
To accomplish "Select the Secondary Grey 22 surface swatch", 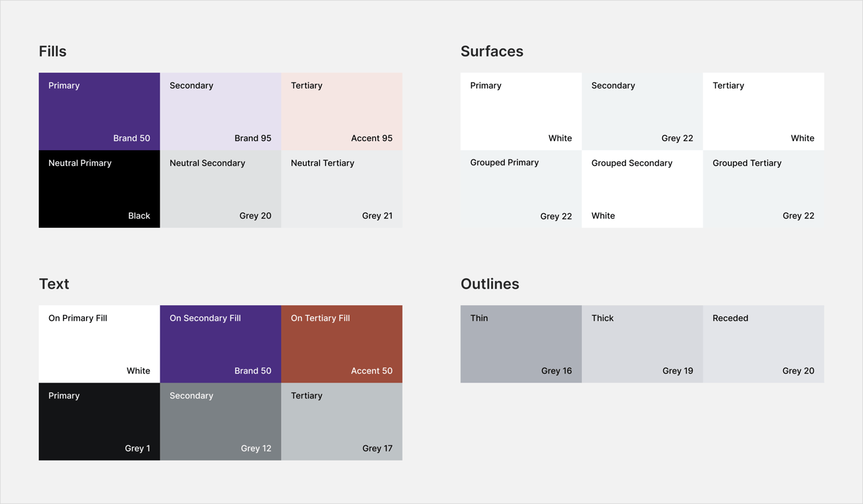I will [642, 112].
